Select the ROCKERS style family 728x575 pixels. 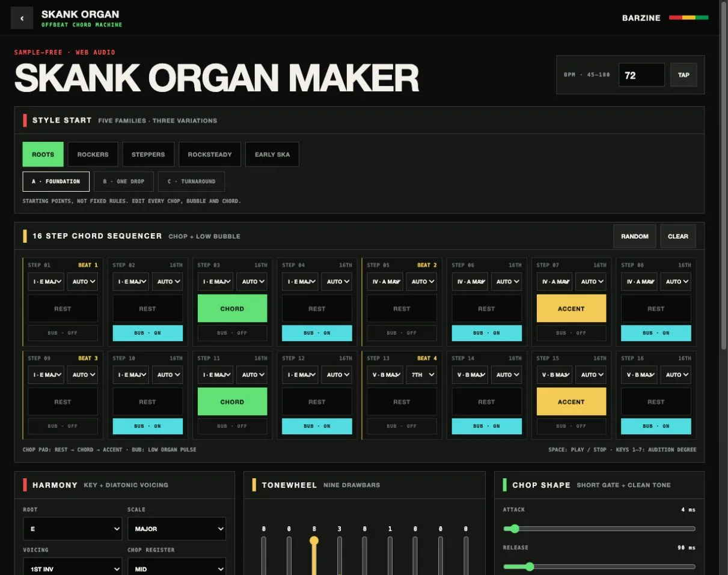(x=93, y=154)
